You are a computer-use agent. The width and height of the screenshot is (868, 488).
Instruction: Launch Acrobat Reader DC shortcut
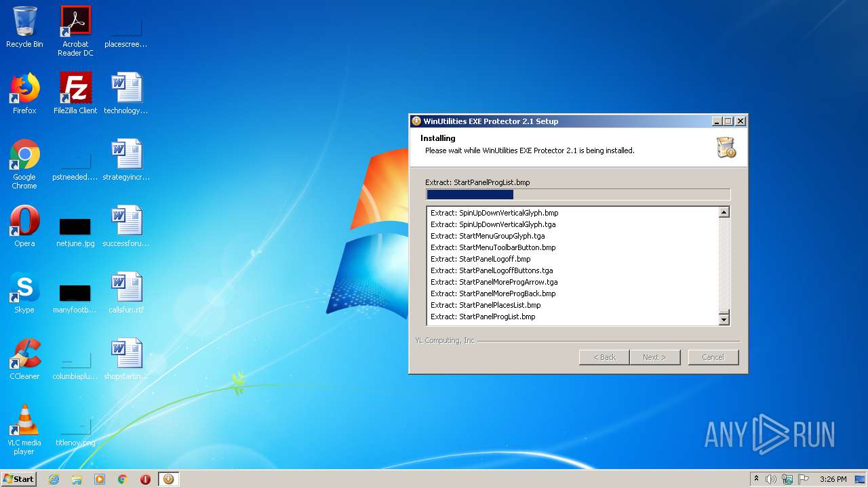(75, 31)
